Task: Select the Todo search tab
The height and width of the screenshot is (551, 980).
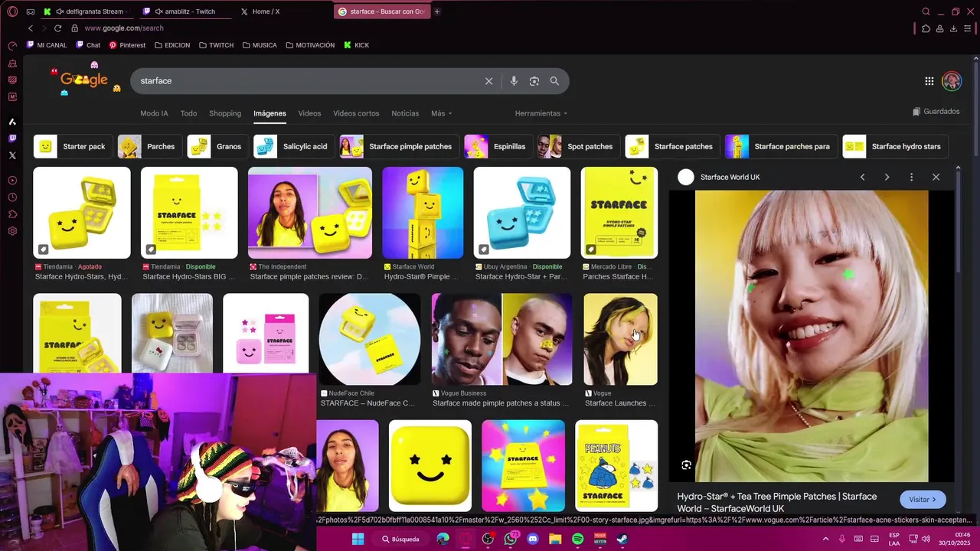Action: coord(188,113)
